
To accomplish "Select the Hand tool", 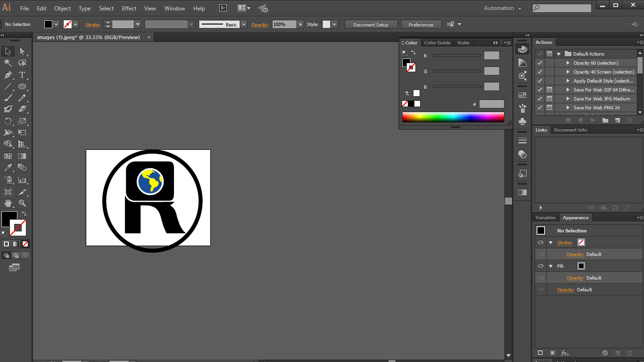I will coord(8,203).
